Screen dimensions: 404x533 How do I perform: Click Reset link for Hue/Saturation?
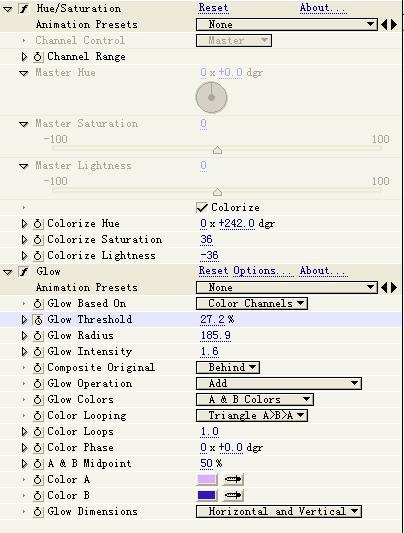(213, 8)
